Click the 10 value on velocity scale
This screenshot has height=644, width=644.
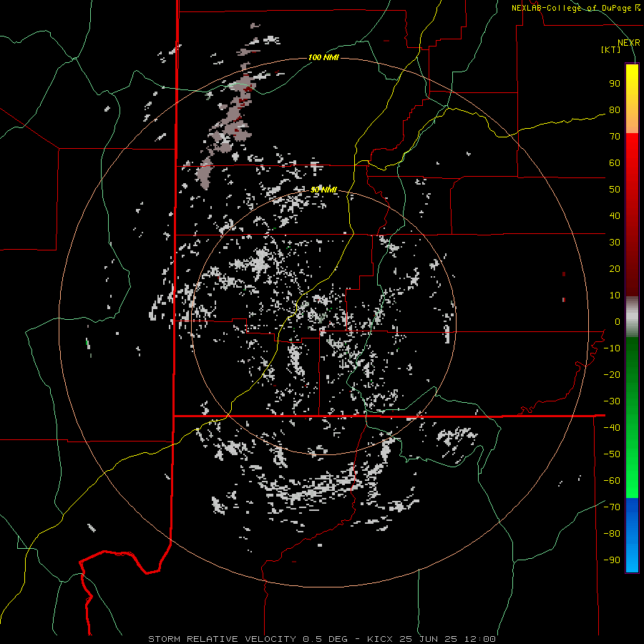coord(615,296)
